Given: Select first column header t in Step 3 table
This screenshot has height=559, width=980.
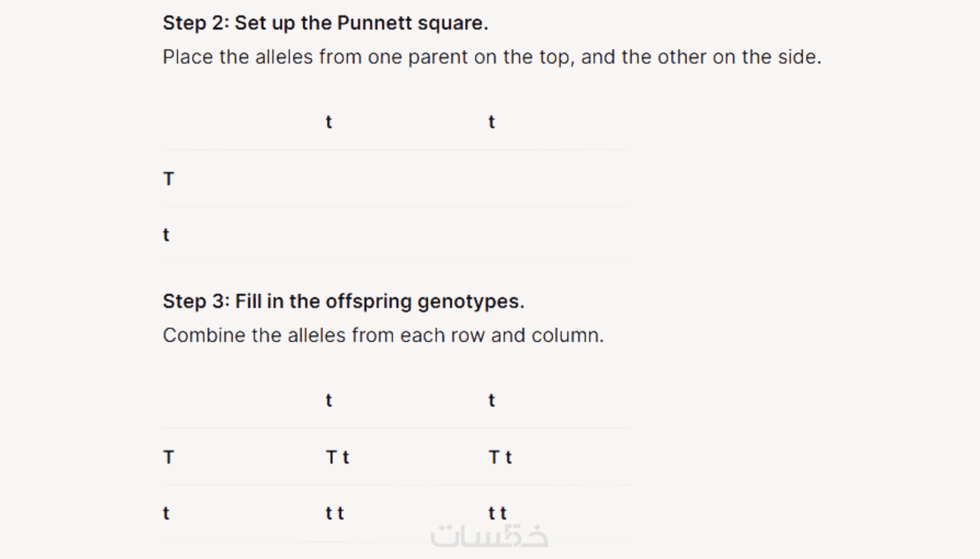Looking at the screenshot, I should [x=329, y=400].
